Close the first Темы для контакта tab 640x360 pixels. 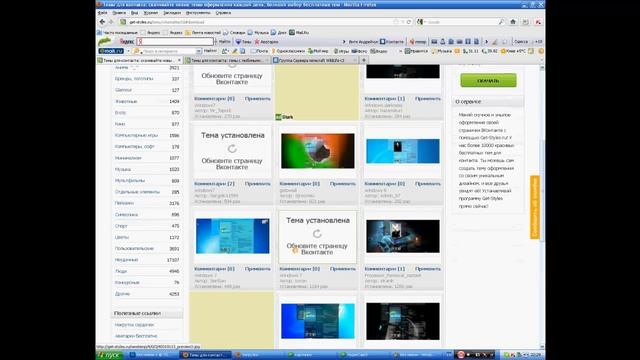[x=179, y=60]
